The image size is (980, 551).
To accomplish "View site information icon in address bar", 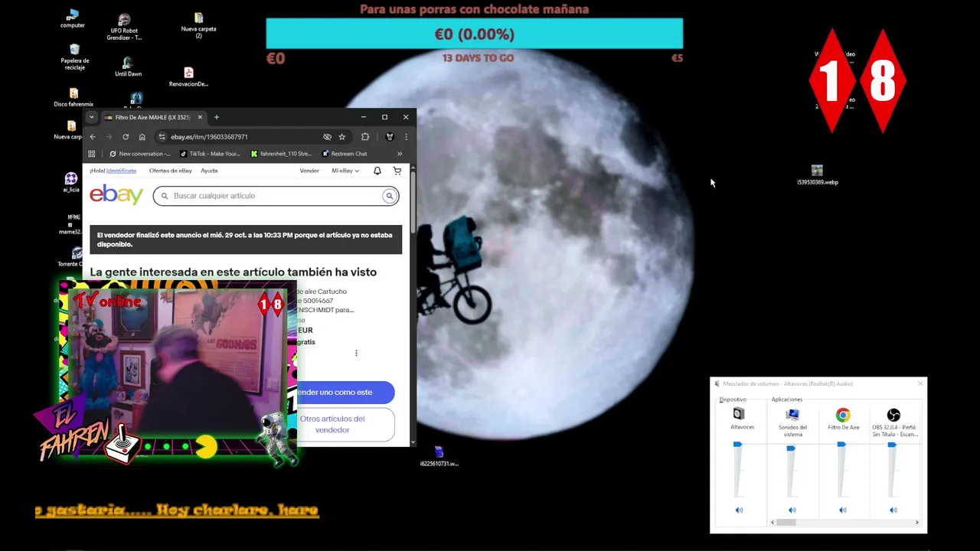I will tap(162, 137).
